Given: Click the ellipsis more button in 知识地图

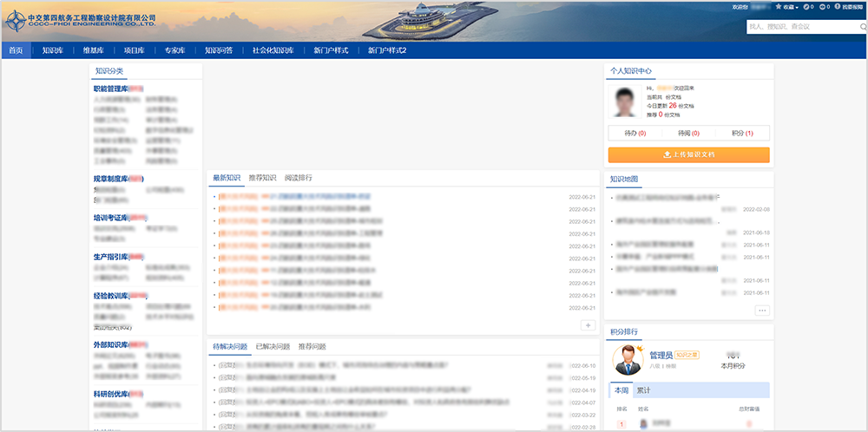Looking at the screenshot, I should coord(762,311).
